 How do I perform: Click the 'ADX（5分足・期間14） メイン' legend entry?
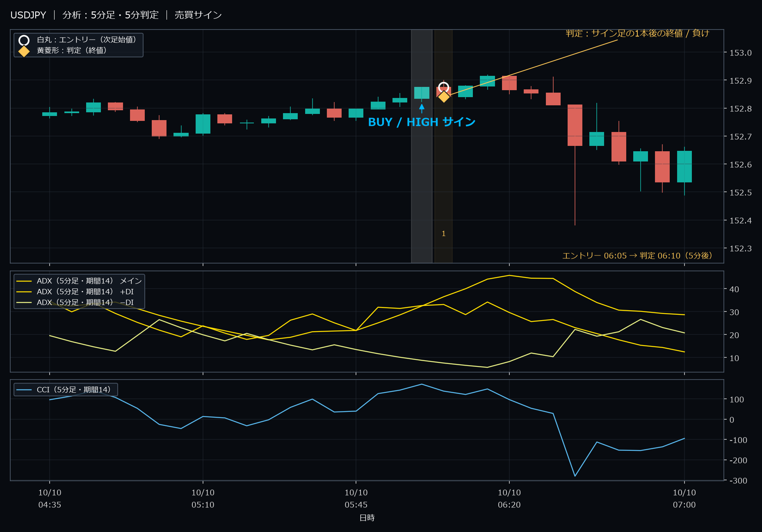89,281
